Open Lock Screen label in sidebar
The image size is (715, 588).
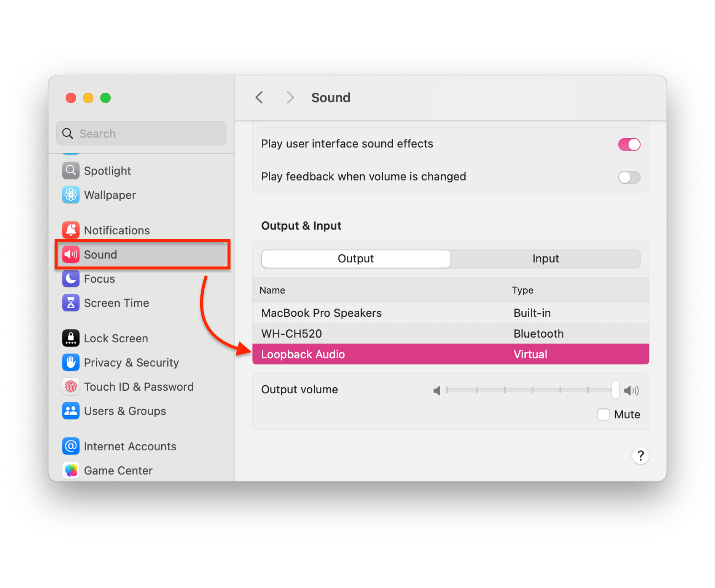116,338
